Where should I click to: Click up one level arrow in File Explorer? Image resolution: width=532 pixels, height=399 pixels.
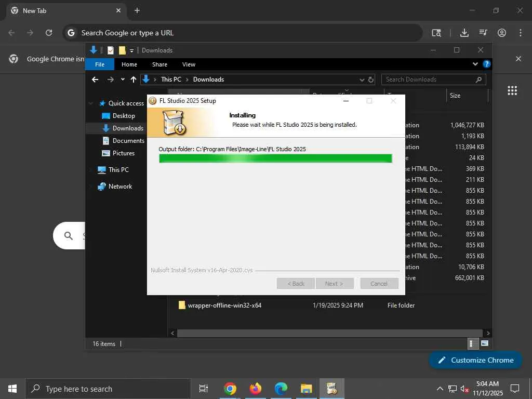pyautogui.click(x=134, y=79)
